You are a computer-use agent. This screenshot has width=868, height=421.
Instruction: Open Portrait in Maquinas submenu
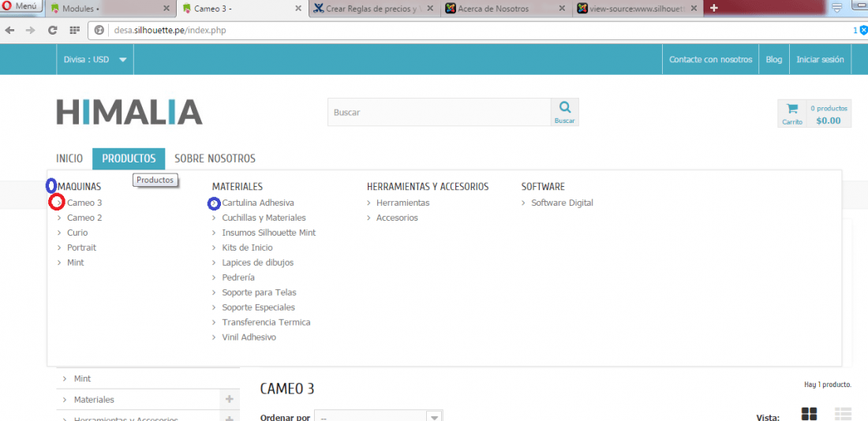[81, 248]
